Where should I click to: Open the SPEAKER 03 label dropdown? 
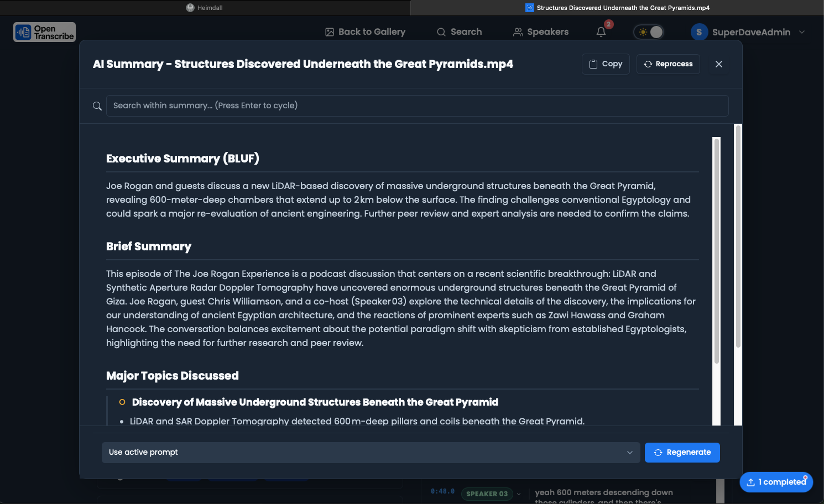(491, 494)
